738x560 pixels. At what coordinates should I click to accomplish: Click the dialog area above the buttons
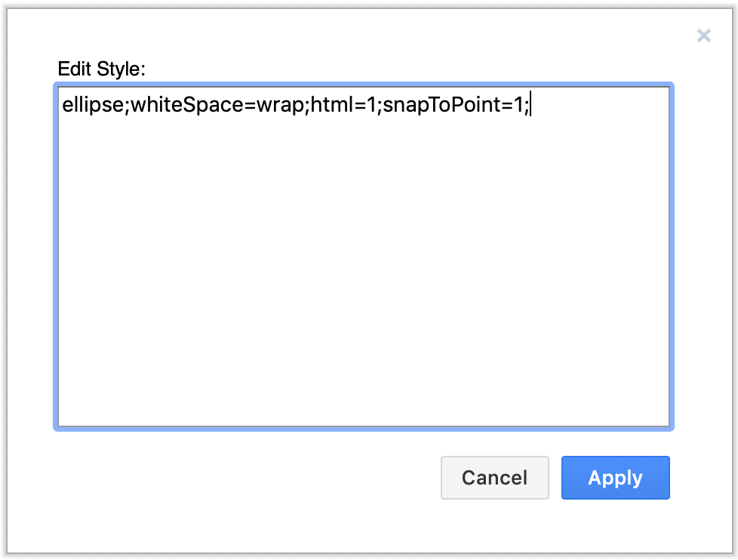point(362,445)
